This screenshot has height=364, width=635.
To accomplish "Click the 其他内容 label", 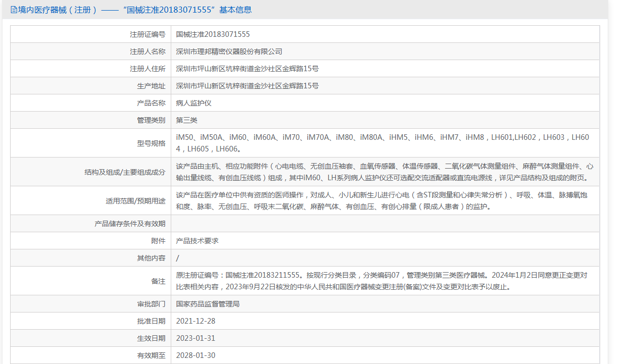I will 151,258.
